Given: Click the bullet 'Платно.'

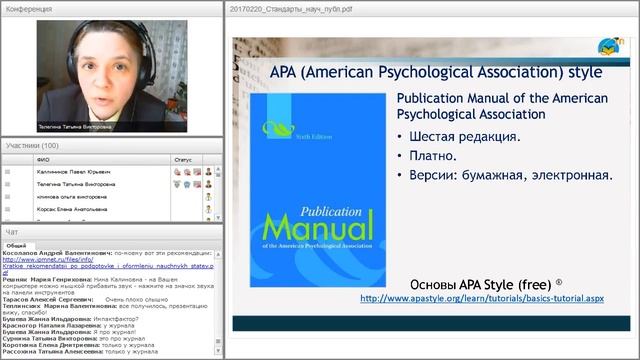Looking at the screenshot, I should click(433, 156).
